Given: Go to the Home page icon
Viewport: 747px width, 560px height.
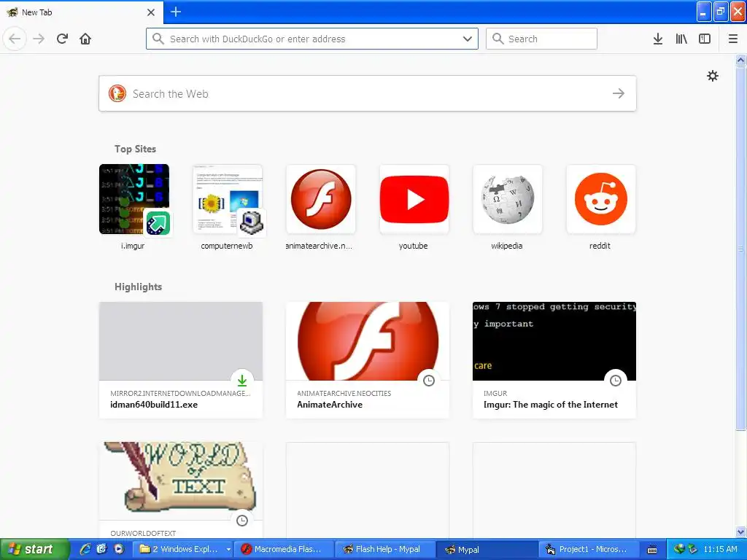Looking at the screenshot, I should click(85, 39).
